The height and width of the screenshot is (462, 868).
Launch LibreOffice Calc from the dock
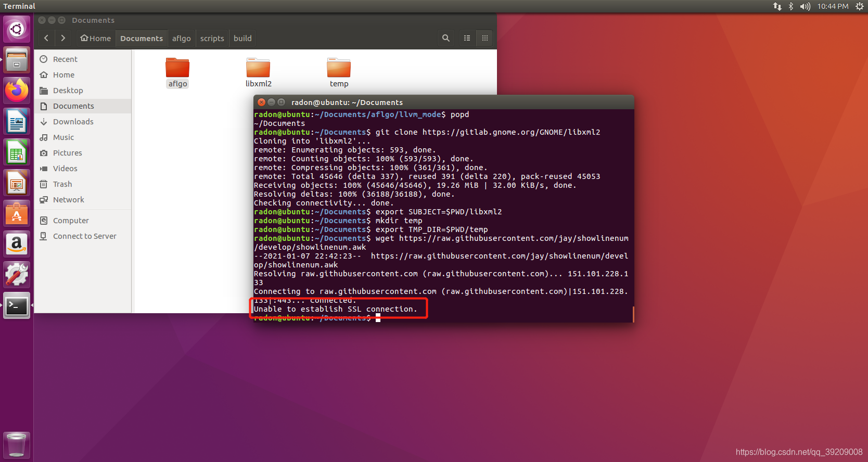pyautogui.click(x=17, y=152)
